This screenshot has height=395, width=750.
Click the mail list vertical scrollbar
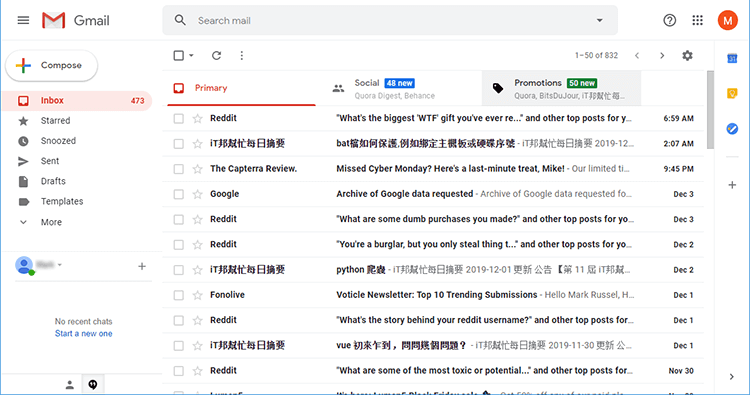coord(710,110)
